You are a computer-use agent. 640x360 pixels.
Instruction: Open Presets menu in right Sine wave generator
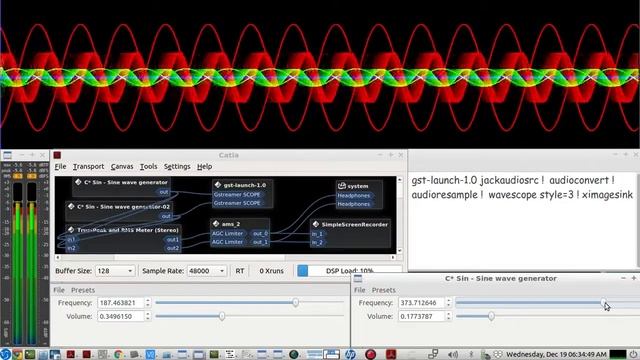coord(383,290)
